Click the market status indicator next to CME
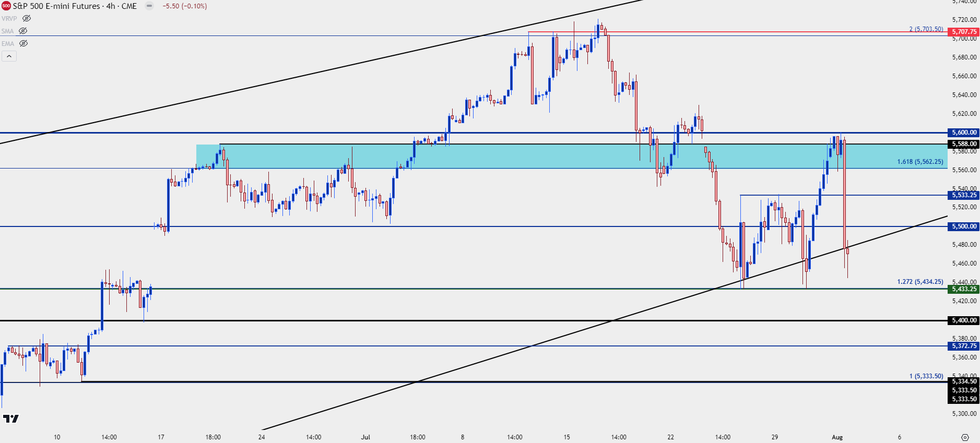Viewport: 980px width, 443px height. click(149, 6)
